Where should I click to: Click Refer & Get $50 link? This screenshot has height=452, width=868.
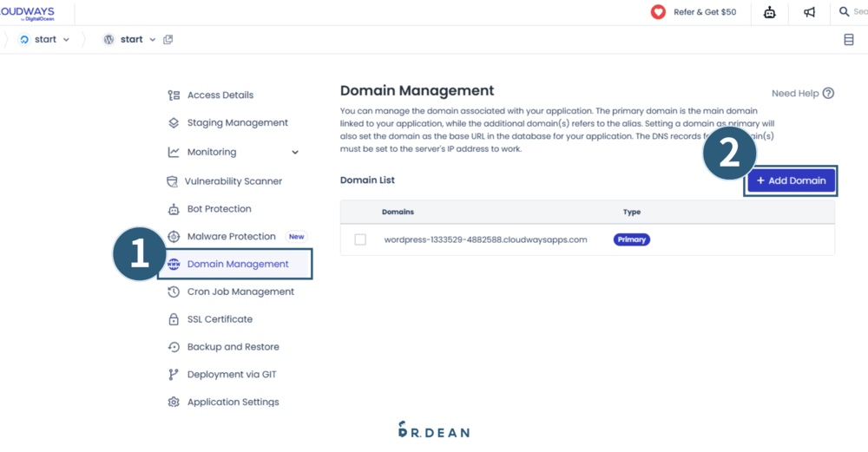point(704,12)
